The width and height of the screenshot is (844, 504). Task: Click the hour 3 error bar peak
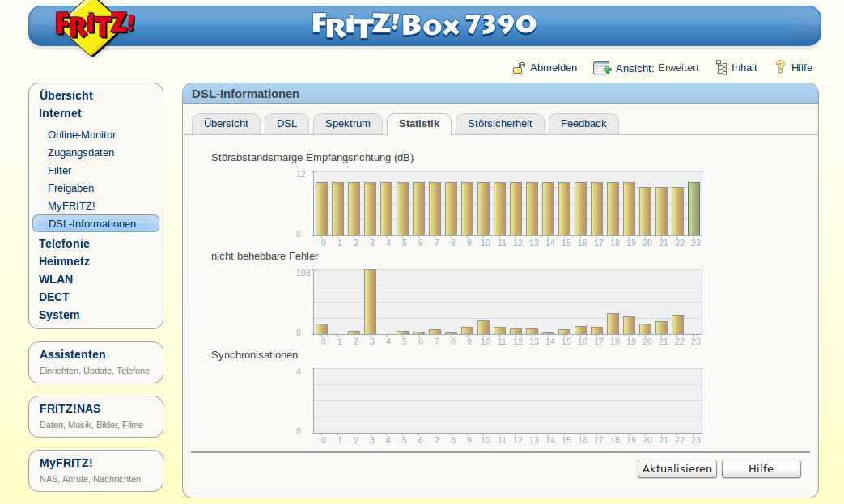(x=371, y=303)
